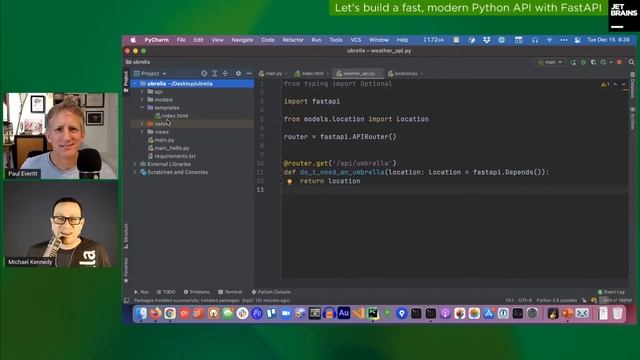Image resolution: width=640 pixels, height=360 pixels.
Task: Expand the venv folder
Action: coord(142,124)
